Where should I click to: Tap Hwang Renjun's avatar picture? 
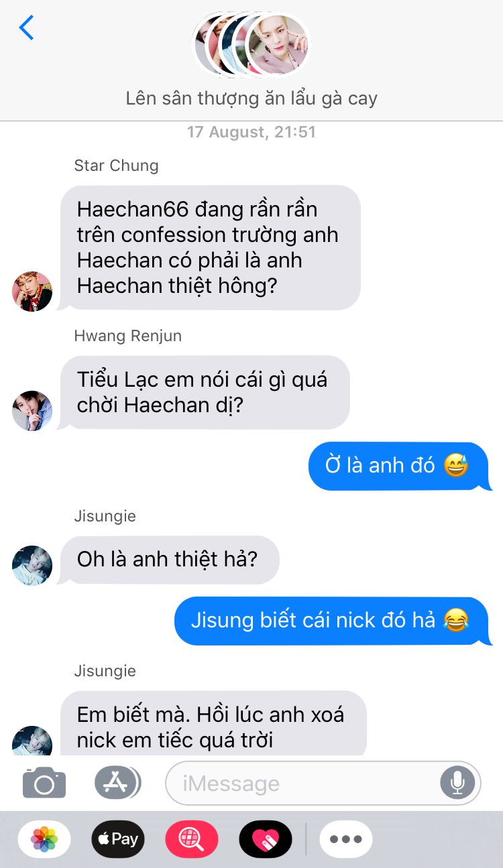[x=32, y=411]
